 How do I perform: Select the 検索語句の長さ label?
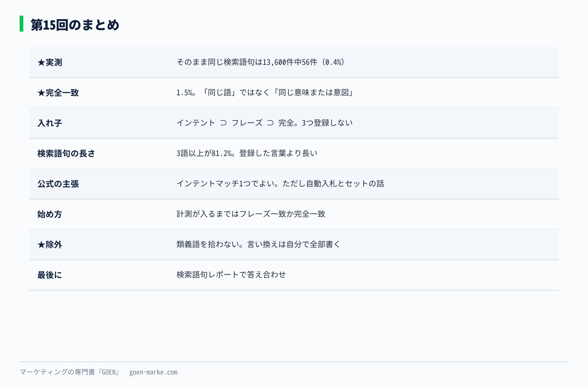coord(66,154)
